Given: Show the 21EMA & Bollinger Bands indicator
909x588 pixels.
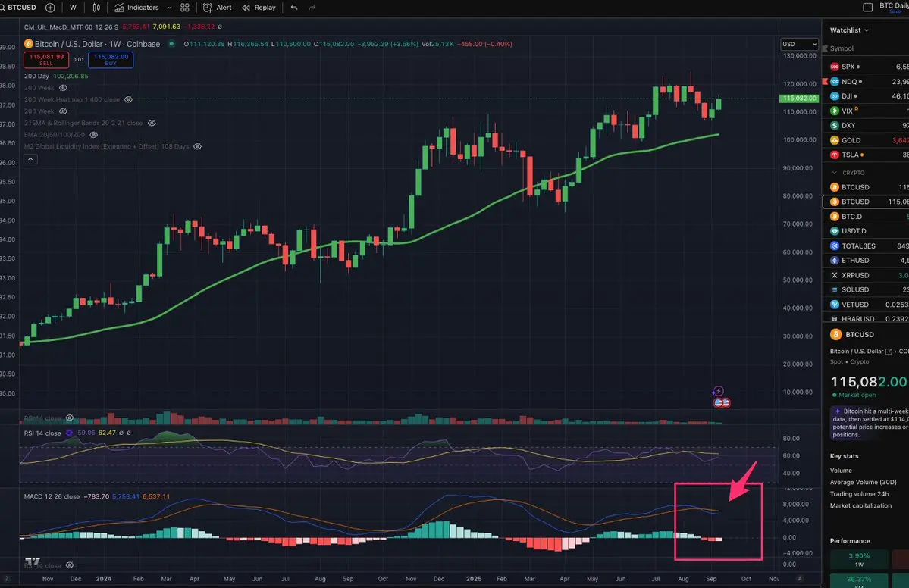Looking at the screenshot, I should coord(152,123).
